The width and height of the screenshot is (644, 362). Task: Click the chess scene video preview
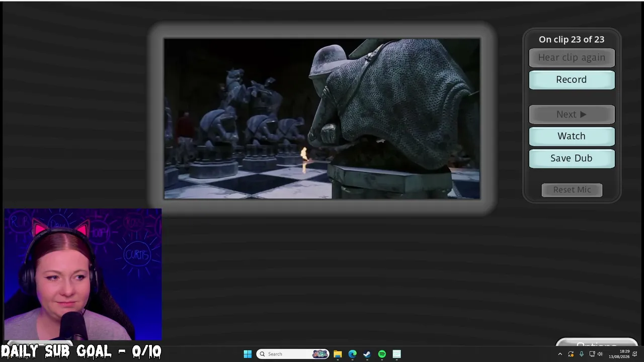322,119
